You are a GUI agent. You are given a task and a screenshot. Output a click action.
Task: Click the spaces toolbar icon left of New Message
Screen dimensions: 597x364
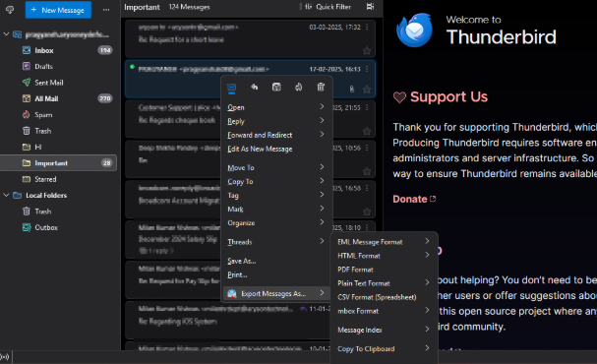pyautogui.click(x=10, y=10)
